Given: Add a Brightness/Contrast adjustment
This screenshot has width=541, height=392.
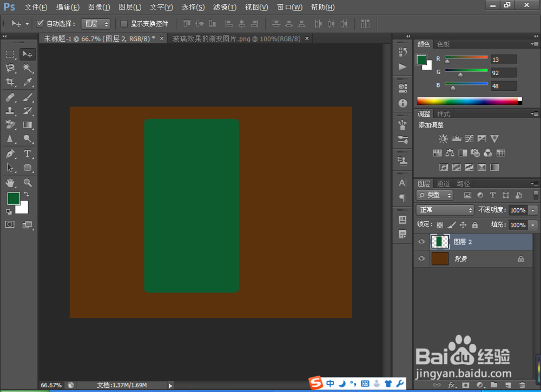Looking at the screenshot, I should (444, 138).
